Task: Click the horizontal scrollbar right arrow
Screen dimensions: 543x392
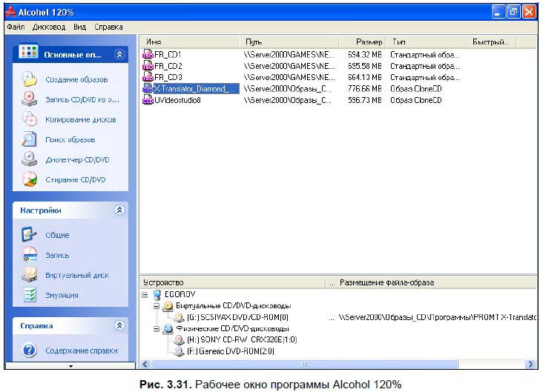Action: click(x=530, y=364)
